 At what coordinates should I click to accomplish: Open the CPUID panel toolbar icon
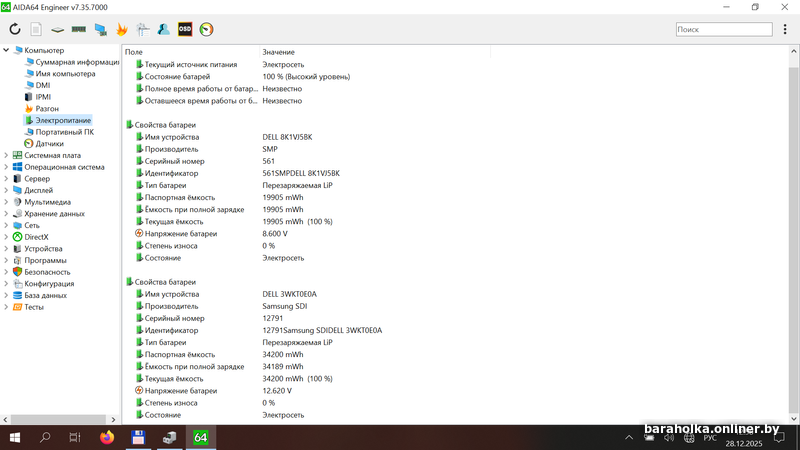[x=143, y=29]
